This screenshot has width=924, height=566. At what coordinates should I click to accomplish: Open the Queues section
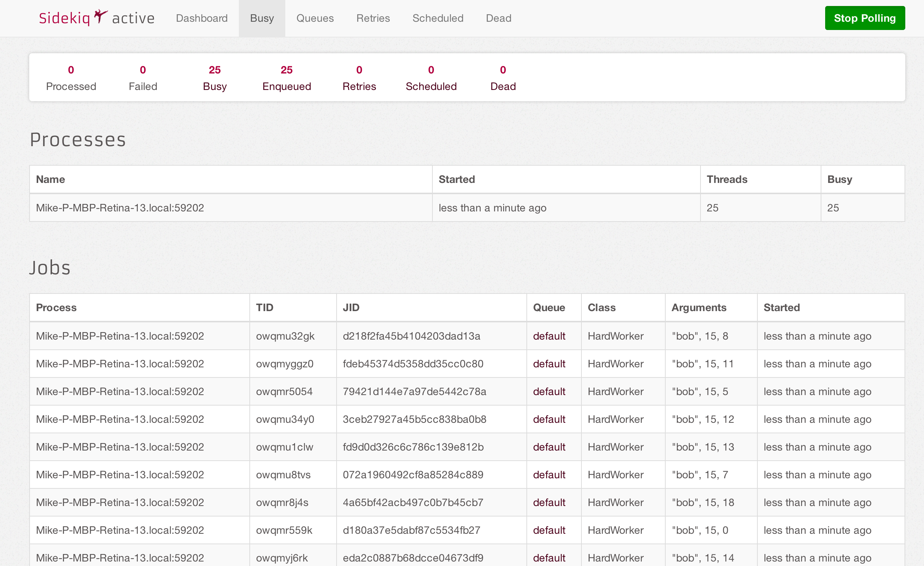[x=315, y=18]
